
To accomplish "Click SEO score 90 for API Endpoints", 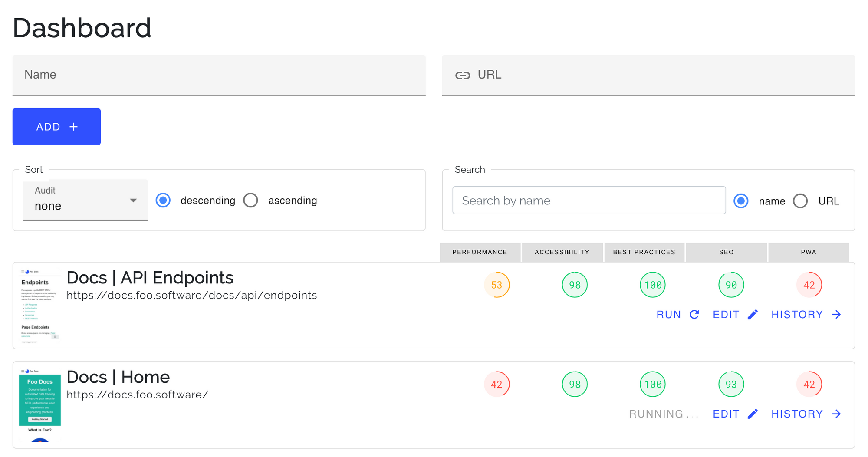I will [731, 285].
